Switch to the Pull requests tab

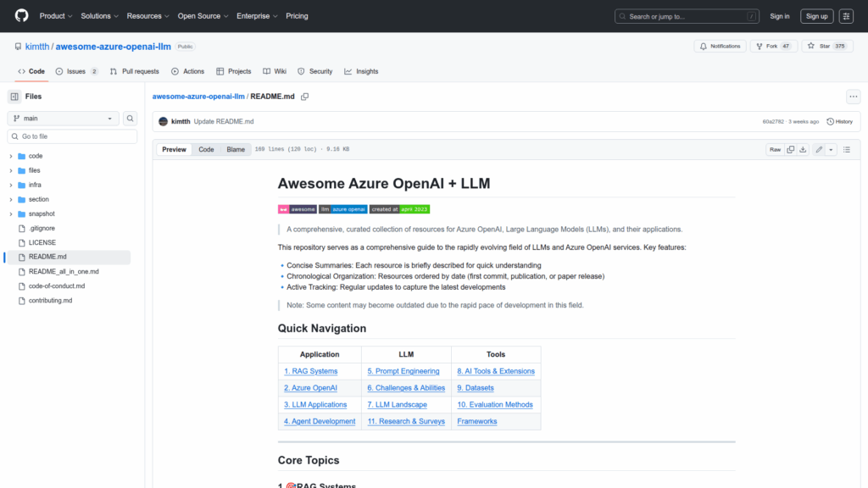[x=134, y=71]
